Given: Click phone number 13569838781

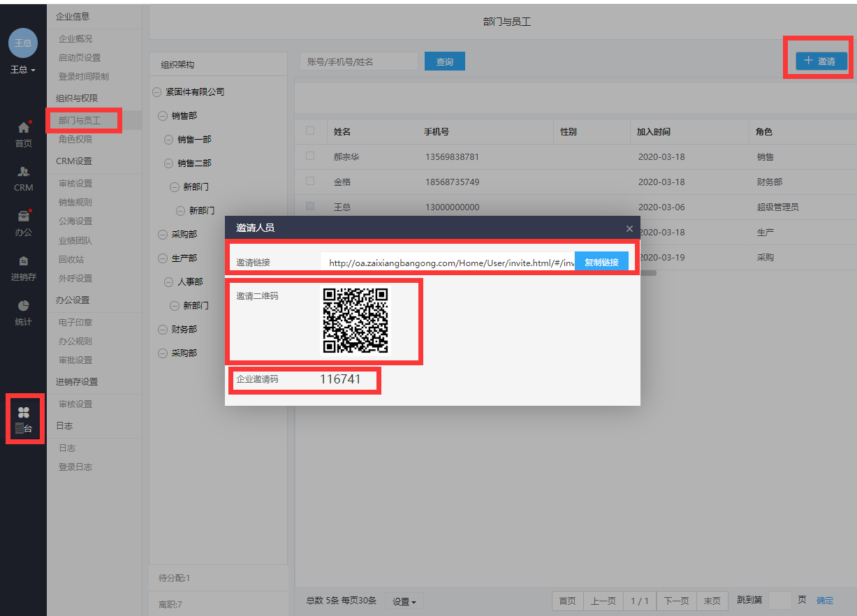Looking at the screenshot, I should [x=453, y=157].
